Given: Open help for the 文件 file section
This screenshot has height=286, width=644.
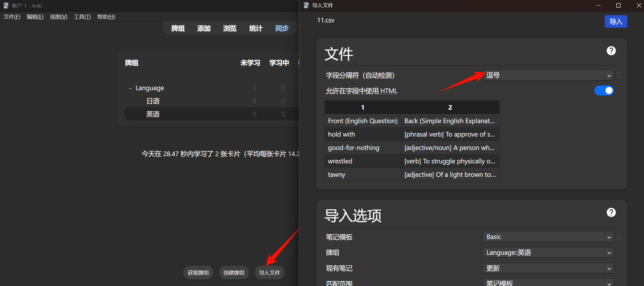Looking at the screenshot, I should click(x=611, y=50).
